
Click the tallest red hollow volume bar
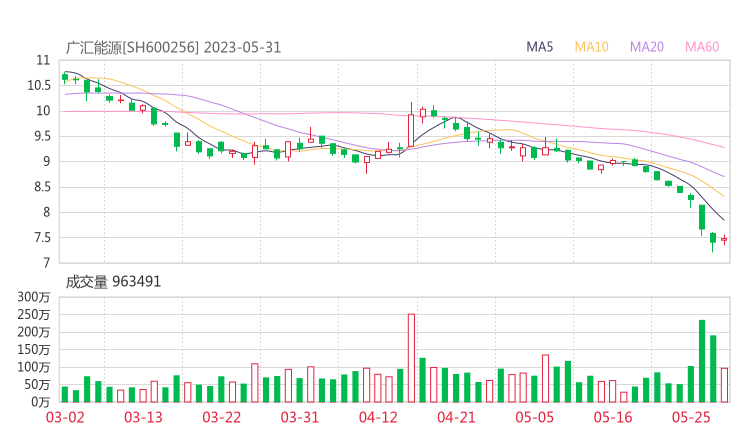point(411,358)
